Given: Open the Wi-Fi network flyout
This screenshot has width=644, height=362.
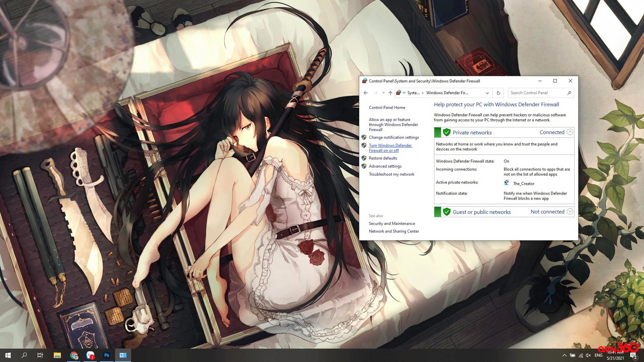Looking at the screenshot, I should click(x=581, y=355).
